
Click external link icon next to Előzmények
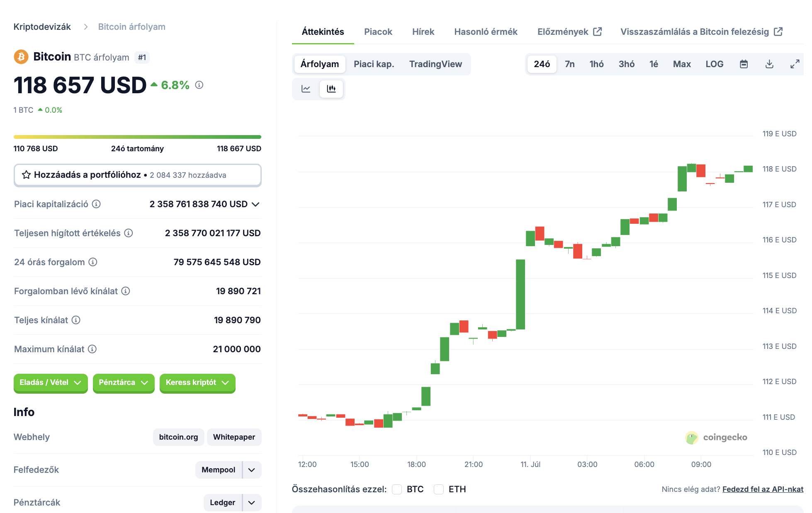[x=598, y=31]
